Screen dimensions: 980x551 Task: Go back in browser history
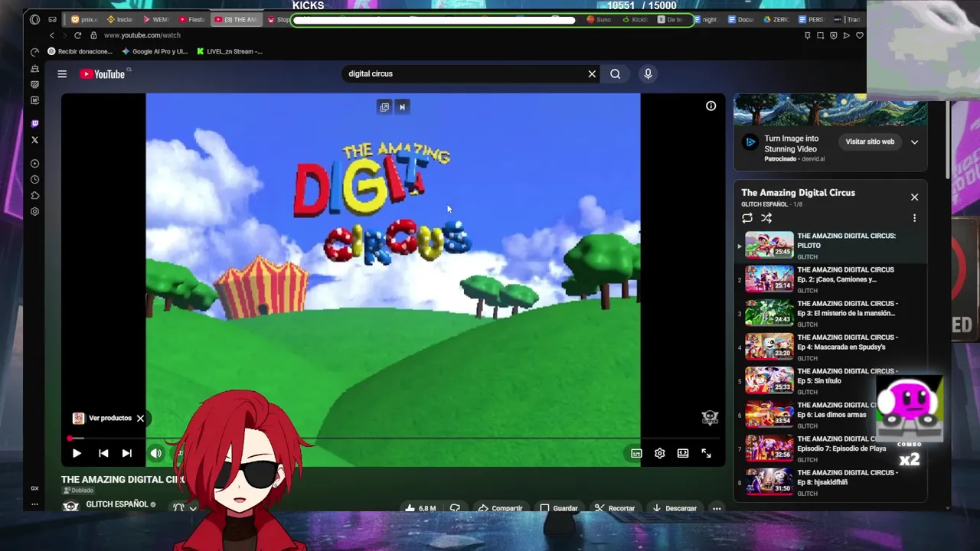coord(52,35)
